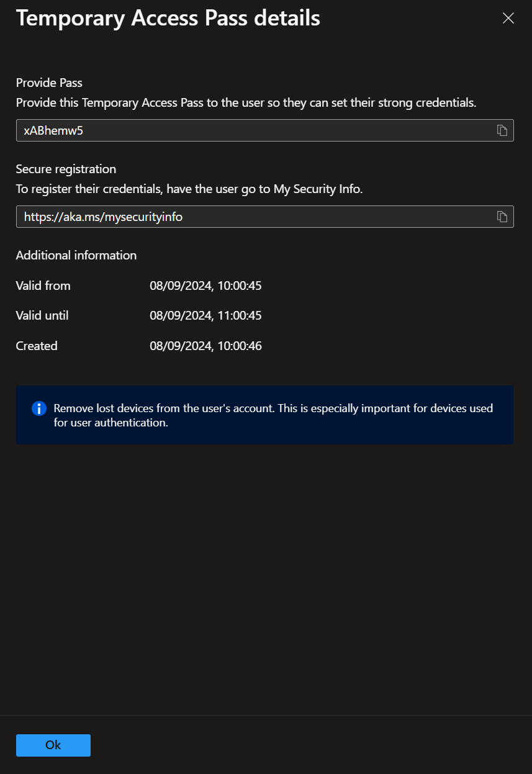Click the Additional information heading
The height and width of the screenshot is (774, 532).
point(76,255)
